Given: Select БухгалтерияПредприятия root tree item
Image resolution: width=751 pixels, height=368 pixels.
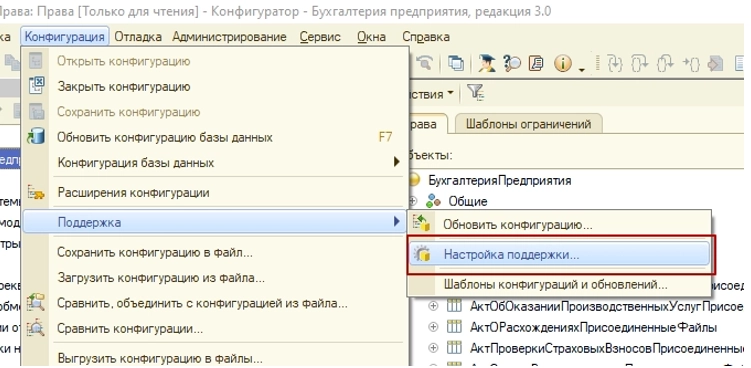Looking at the screenshot, I should pos(500,181).
